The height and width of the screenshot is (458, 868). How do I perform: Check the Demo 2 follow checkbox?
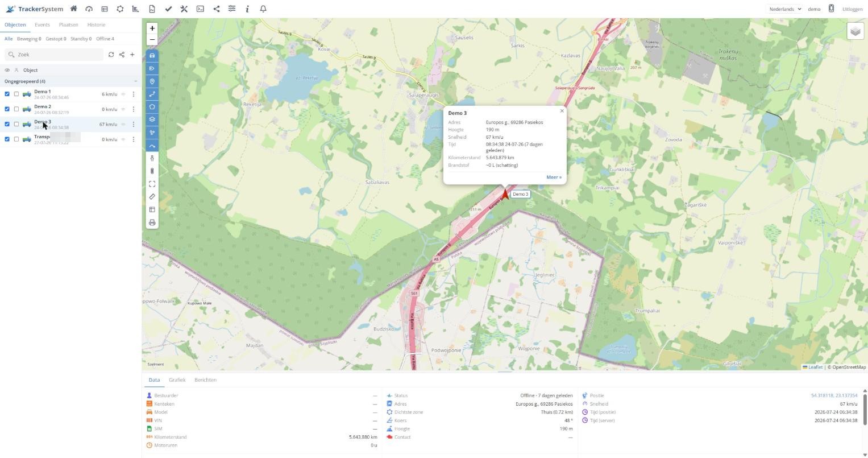[x=16, y=109]
